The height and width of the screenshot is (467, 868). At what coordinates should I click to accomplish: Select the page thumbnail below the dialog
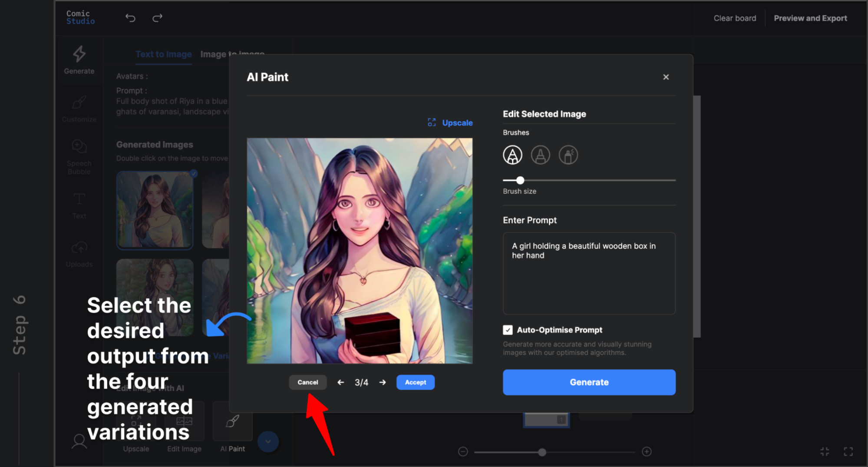tap(546, 420)
